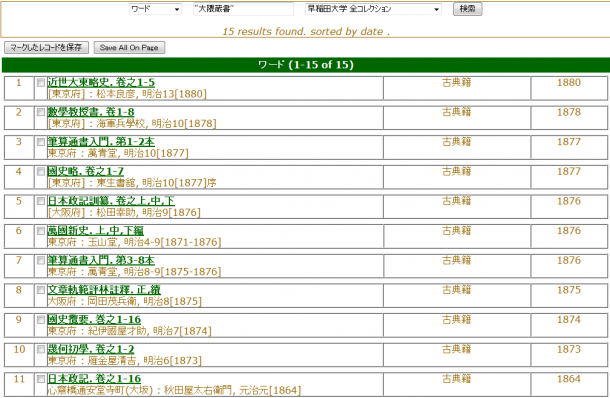The width and height of the screenshot is (610, 398).
Task: Open the ワード search type dropdown
Action: (x=155, y=9)
